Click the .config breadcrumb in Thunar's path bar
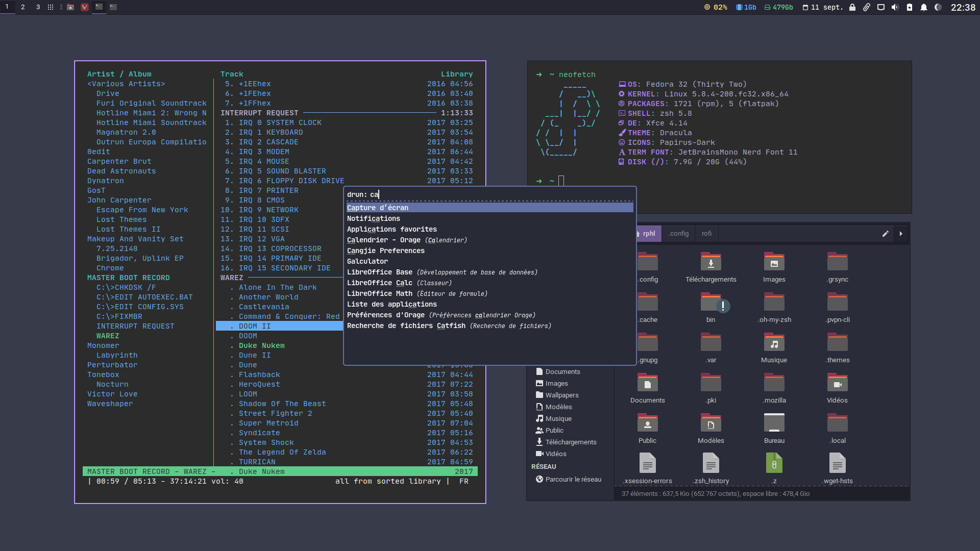The height and width of the screenshot is (551, 980). coord(678,234)
